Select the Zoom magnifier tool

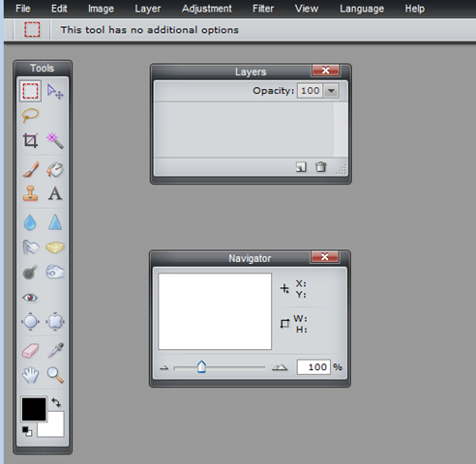[x=55, y=375]
